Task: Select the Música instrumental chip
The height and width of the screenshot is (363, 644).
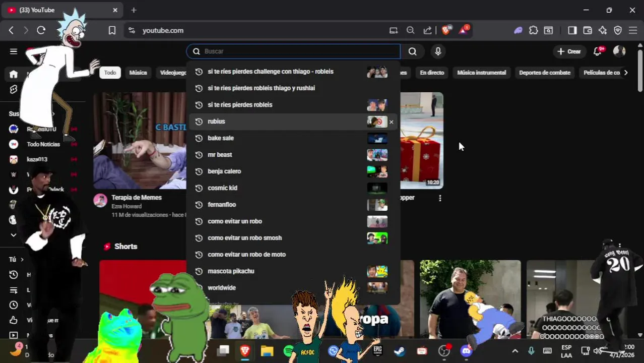Action: [481, 73]
